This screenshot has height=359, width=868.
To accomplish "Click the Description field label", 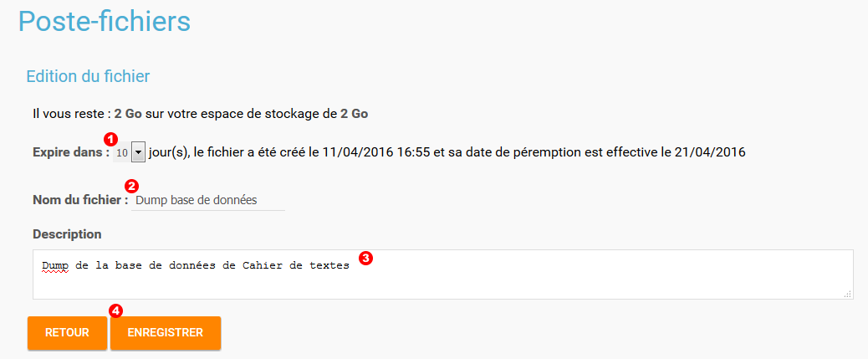I will click(67, 233).
